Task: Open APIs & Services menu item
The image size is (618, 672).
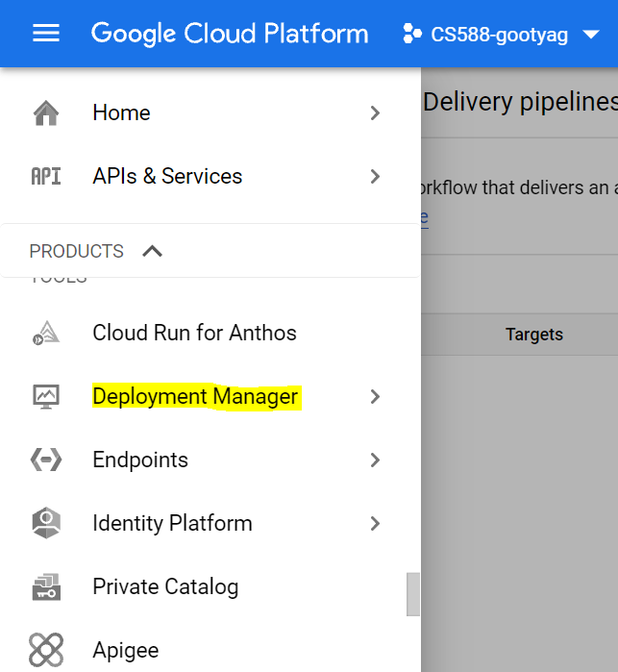Action: (x=167, y=176)
